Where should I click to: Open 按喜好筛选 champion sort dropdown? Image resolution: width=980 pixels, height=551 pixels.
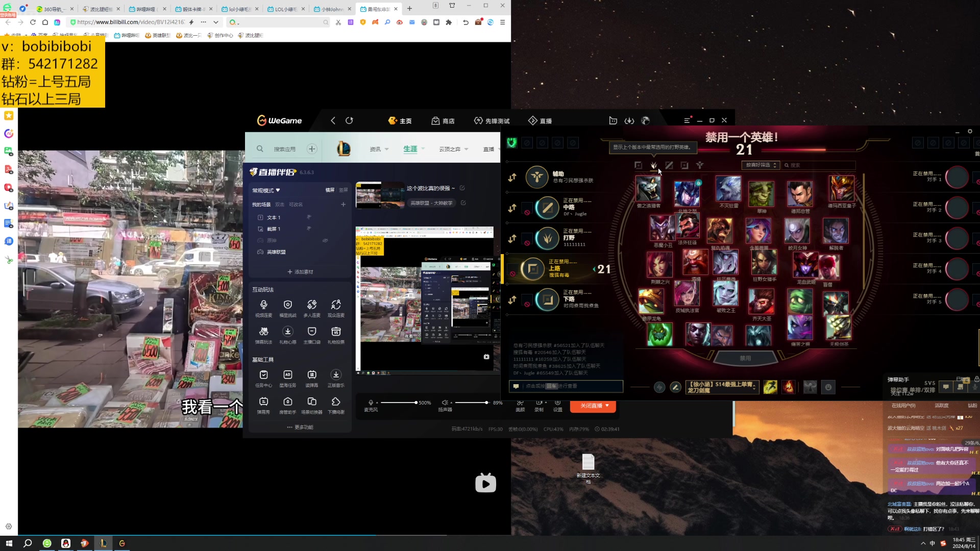tap(761, 165)
